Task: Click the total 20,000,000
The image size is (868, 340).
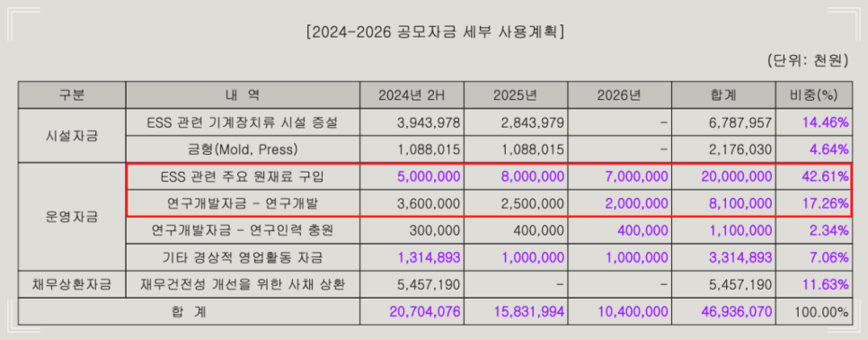Action: pos(736,176)
